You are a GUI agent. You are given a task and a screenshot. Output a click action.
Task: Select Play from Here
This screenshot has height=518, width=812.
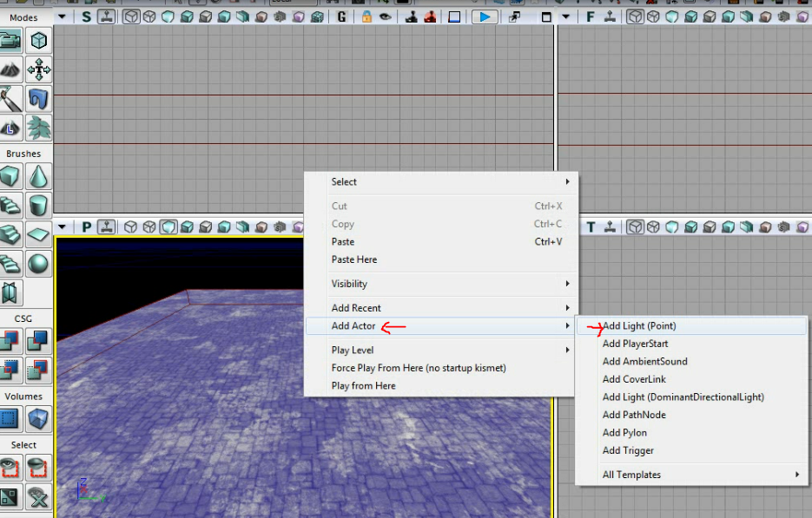[x=440, y=385]
